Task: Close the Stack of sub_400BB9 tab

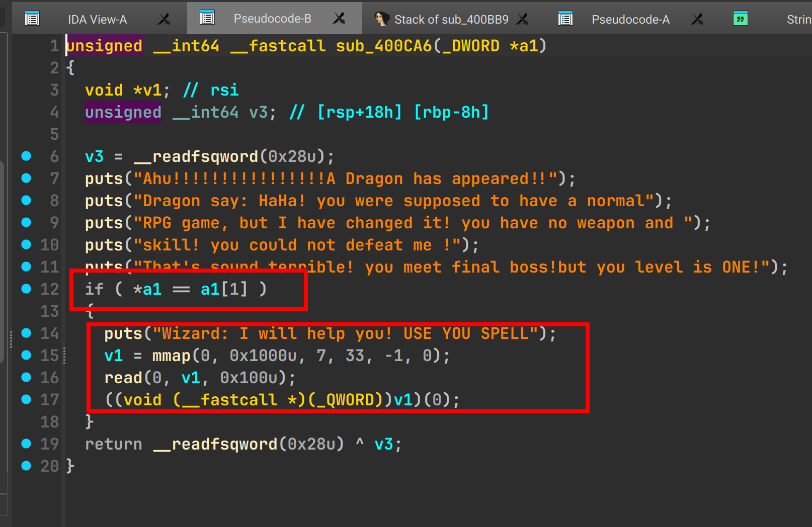Action: (523, 19)
